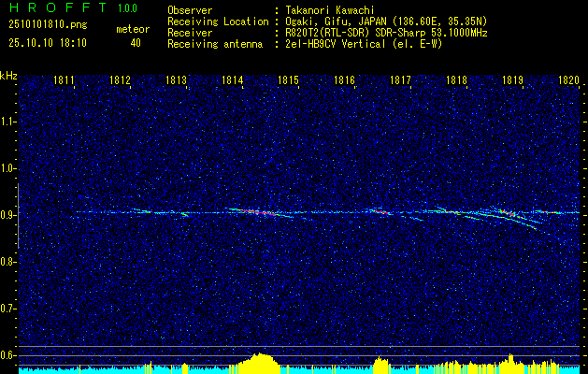Click the 1818 time marker
Viewport: 588px width, 374px height.
click(457, 79)
